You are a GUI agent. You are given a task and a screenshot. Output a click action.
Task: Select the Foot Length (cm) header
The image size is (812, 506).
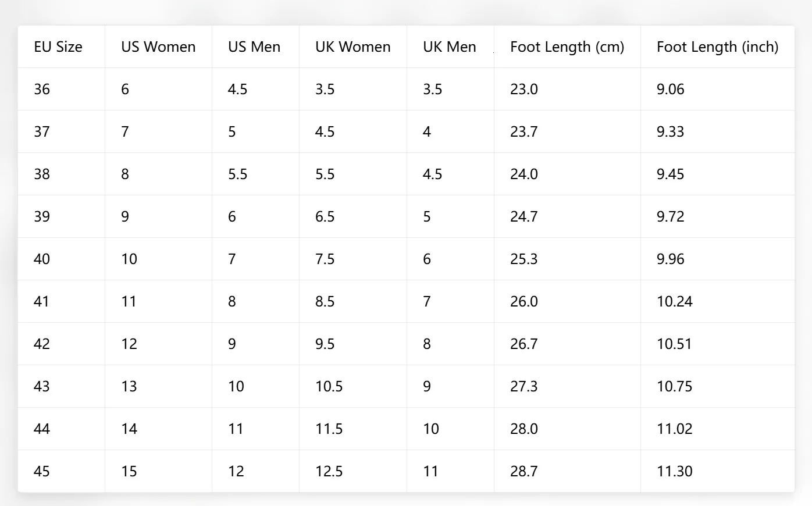pyautogui.click(x=567, y=47)
